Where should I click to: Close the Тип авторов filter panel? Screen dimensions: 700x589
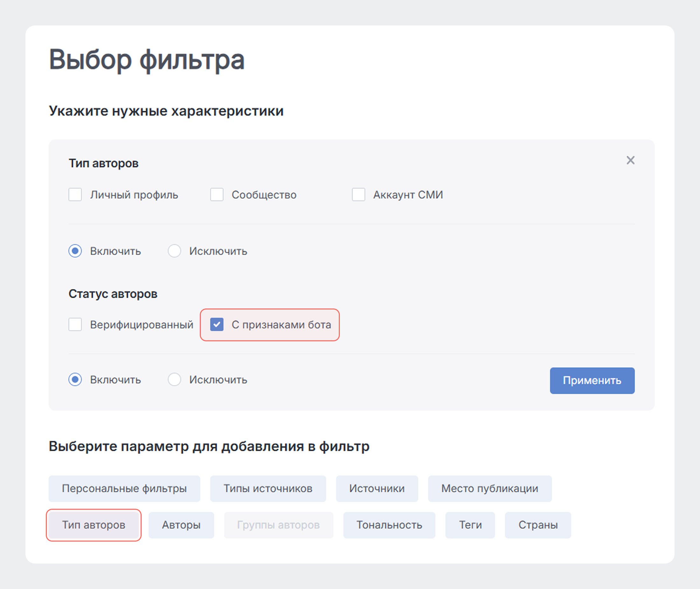(x=630, y=160)
